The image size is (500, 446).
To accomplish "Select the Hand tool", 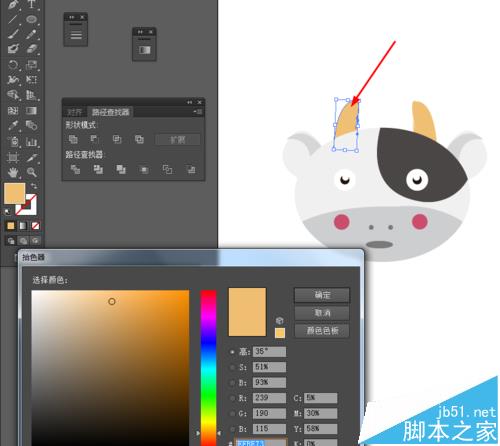I will [13, 172].
